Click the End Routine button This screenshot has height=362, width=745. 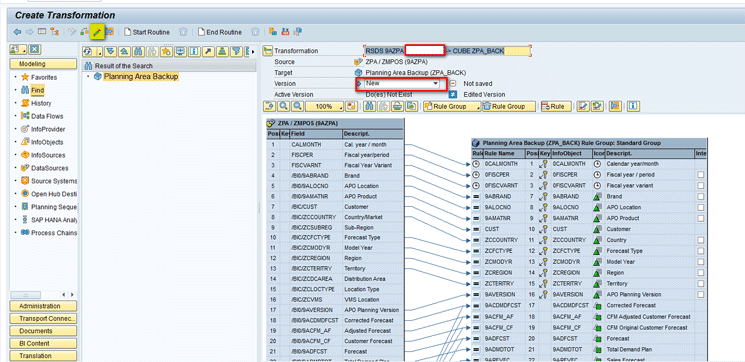(220, 32)
